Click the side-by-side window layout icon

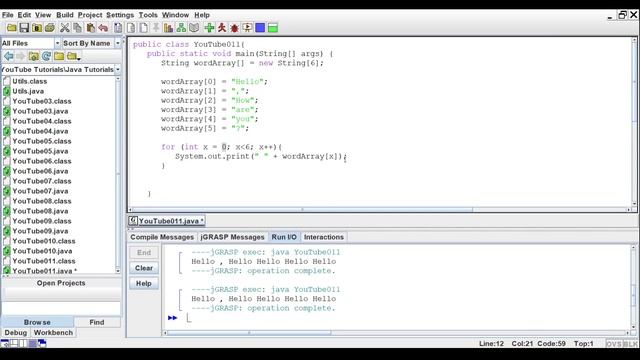tap(23, 343)
